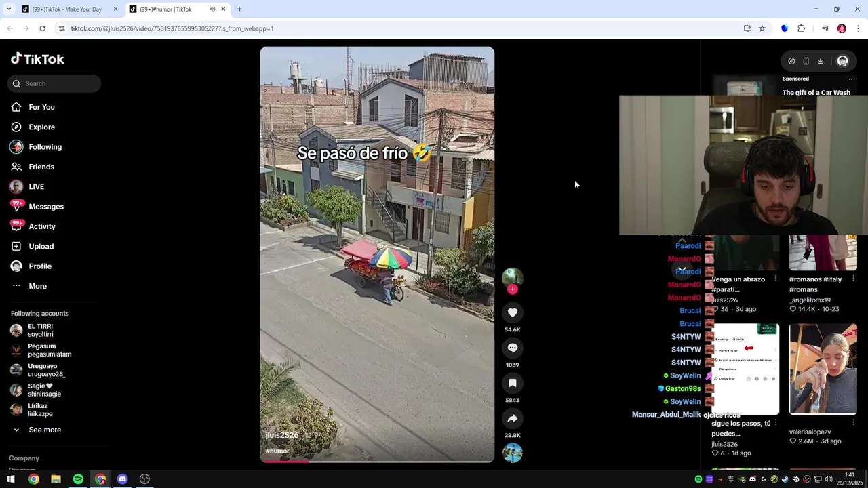Bookmark this page with star icon

point(762,28)
